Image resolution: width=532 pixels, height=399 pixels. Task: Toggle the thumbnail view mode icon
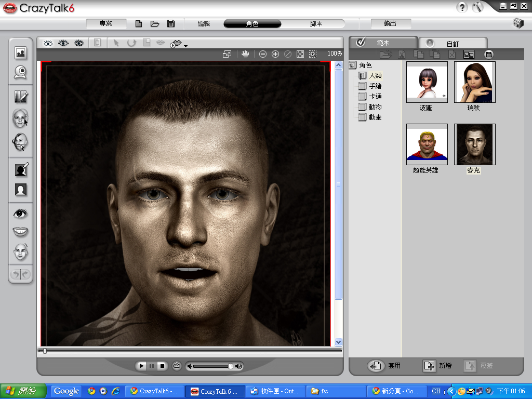tap(469, 54)
